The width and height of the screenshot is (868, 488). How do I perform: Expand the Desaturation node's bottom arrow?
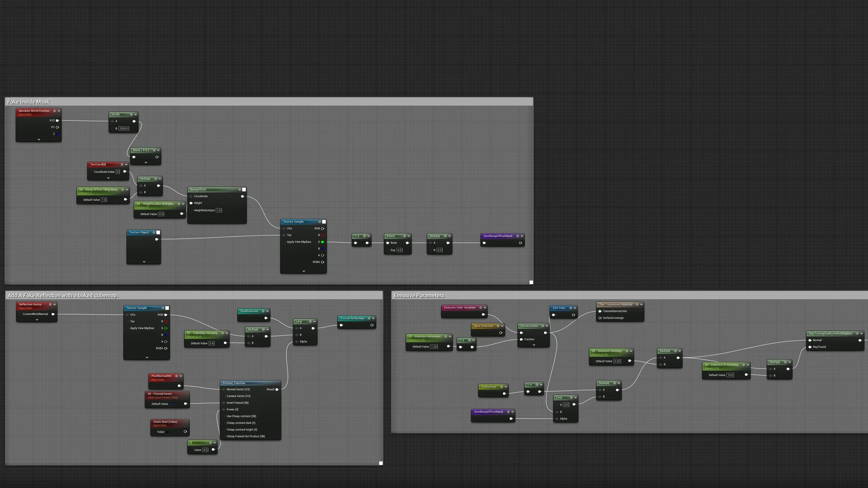coord(534,345)
